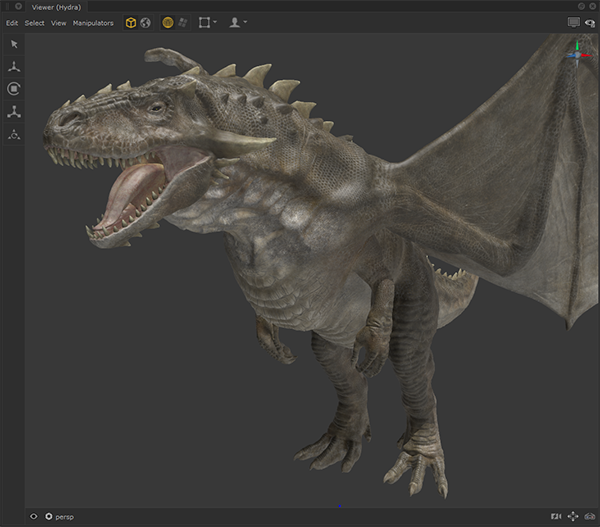This screenshot has width=600, height=527.
Task: Select the arrow selection tool
Action: pos(14,44)
